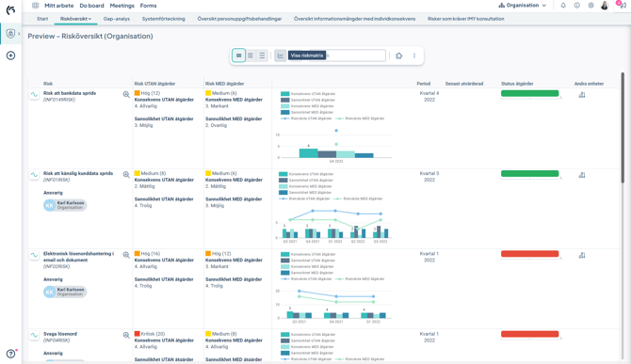The width and height of the screenshot is (631, 364).
Task: Open other units icon for lösenordshantering risk
Action: pyautogui.click(x=582, y=255)
